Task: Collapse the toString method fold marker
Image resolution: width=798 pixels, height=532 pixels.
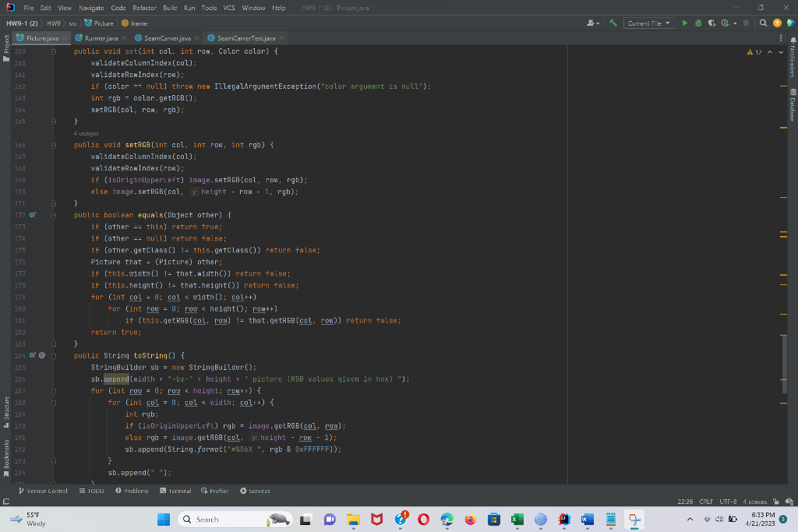Action: pyautogui.click(x=54, y=356)
